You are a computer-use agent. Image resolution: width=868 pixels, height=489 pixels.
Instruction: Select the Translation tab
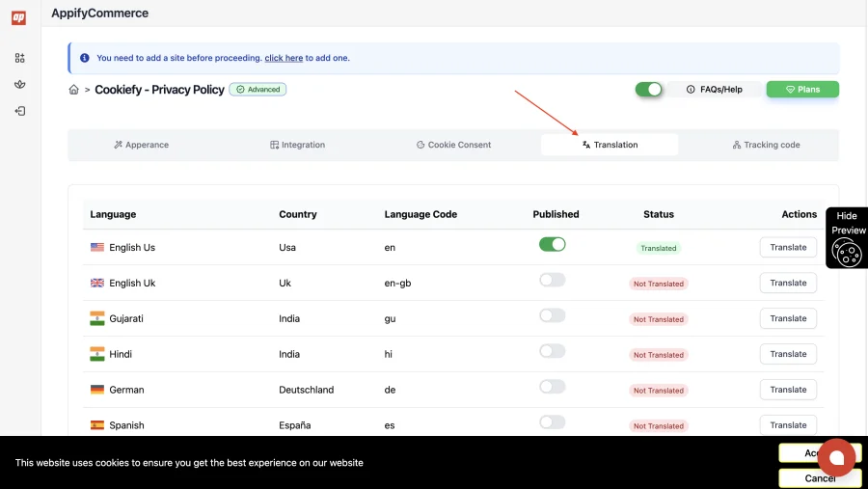click(610, 145)
